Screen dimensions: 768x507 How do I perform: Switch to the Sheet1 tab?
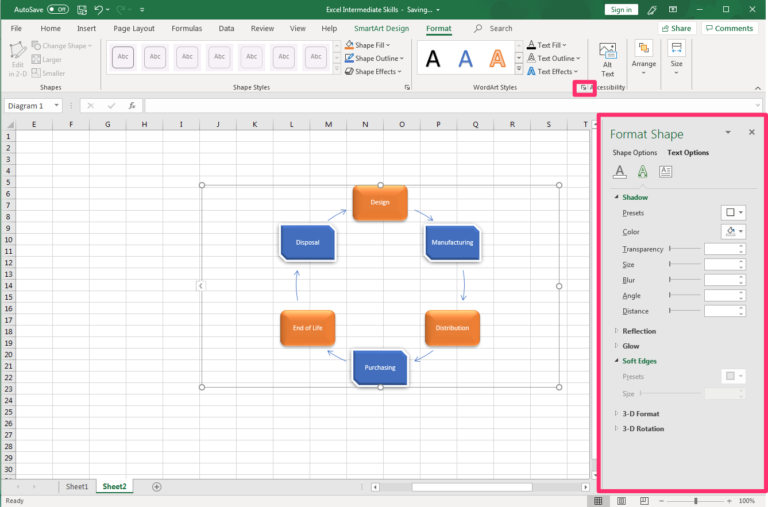pyautogui.click(x=77, y=486)
